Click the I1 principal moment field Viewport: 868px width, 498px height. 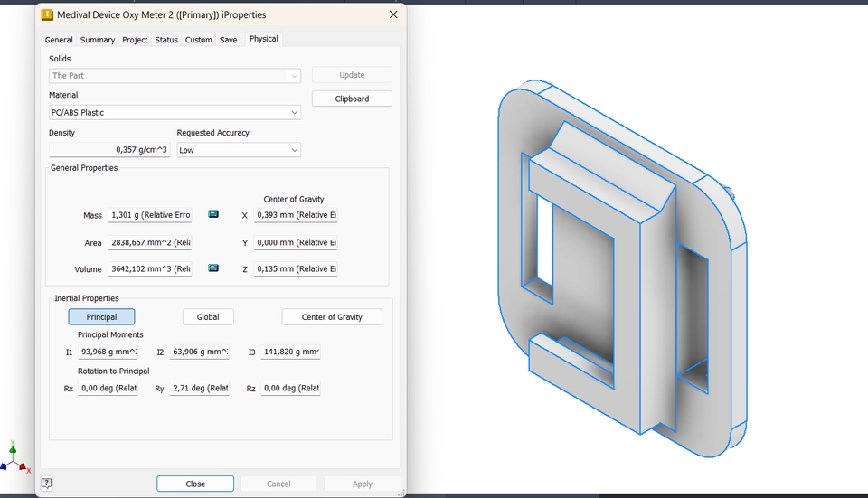(108, 352)
